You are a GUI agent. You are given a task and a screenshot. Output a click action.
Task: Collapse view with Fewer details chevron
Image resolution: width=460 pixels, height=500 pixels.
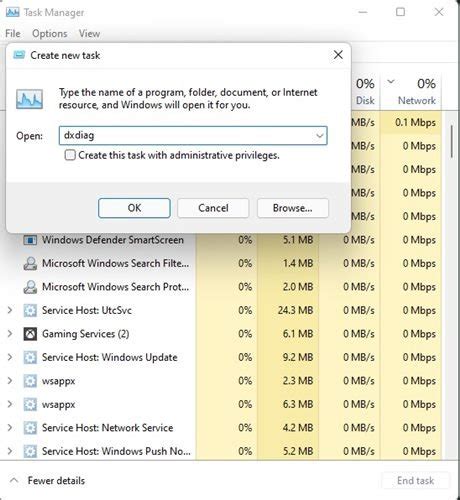14,480
